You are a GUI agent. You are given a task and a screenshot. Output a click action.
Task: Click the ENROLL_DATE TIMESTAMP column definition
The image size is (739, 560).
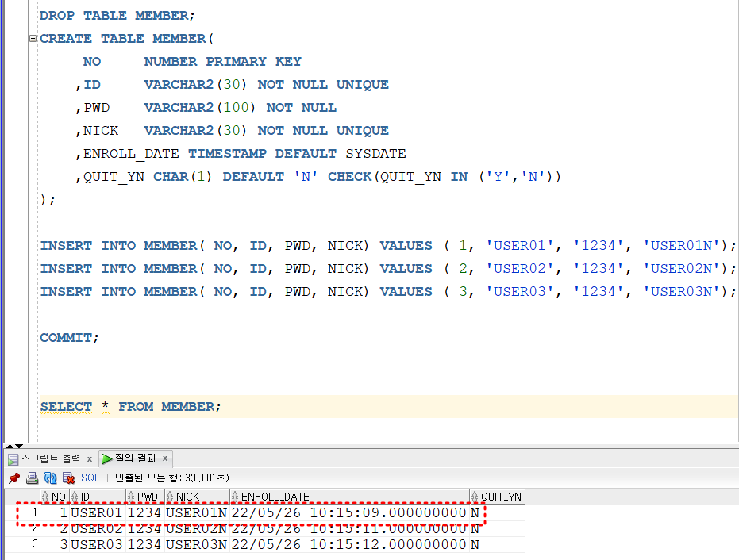pyautogui.click(x=241, y=154)
